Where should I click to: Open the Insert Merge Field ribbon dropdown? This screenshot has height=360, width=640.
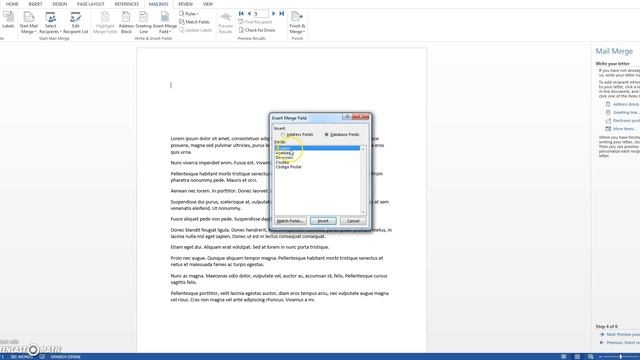click(164, 22)
